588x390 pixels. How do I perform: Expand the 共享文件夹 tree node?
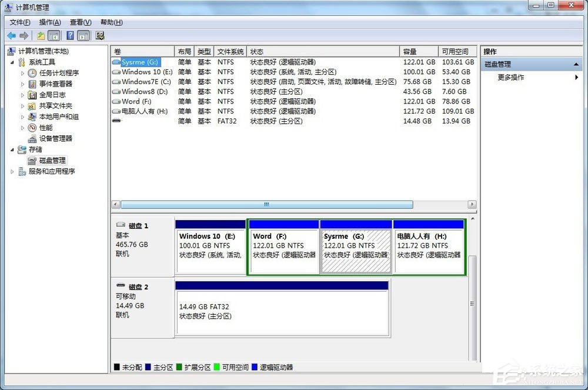tap(24, 105)
